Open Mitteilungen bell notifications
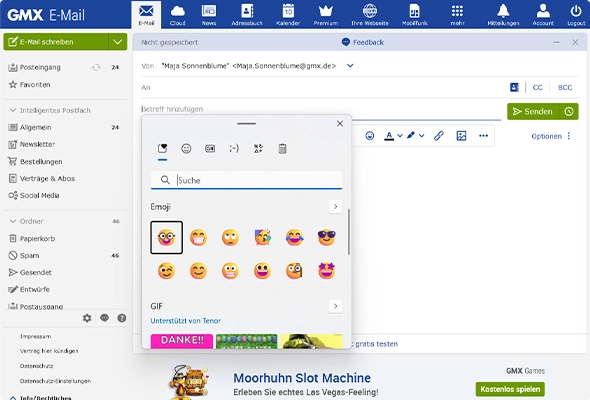This screenshot has height=400, width=590. pyautogui.click(x=503, y=15)
